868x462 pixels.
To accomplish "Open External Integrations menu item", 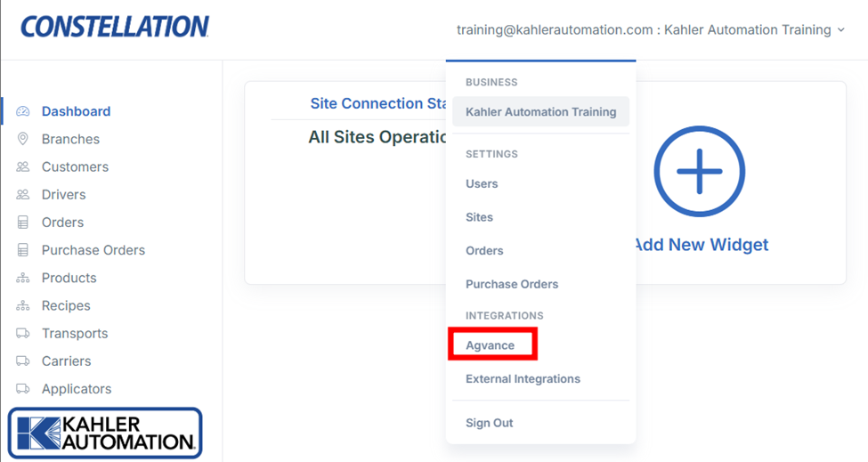I will coord(523,378).
